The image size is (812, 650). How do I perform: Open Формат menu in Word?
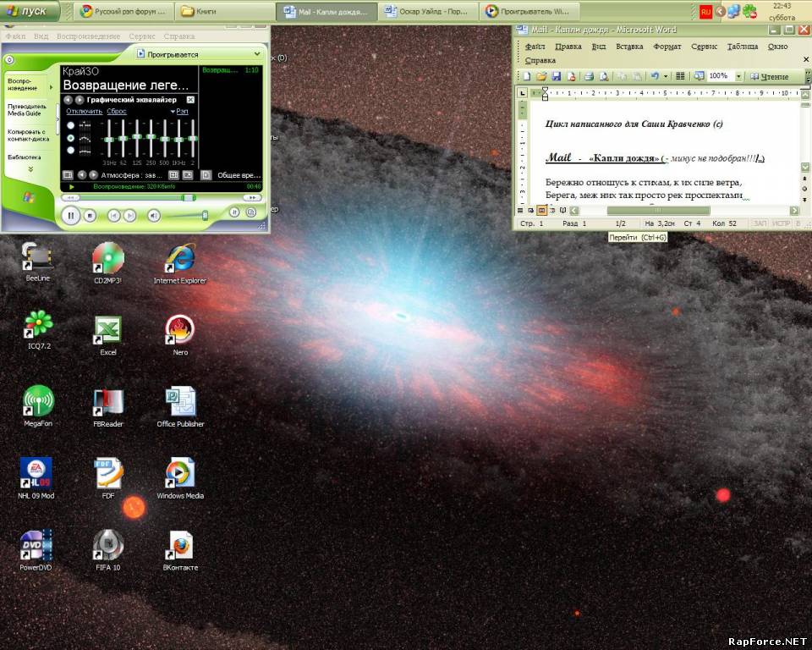point(667,47)
